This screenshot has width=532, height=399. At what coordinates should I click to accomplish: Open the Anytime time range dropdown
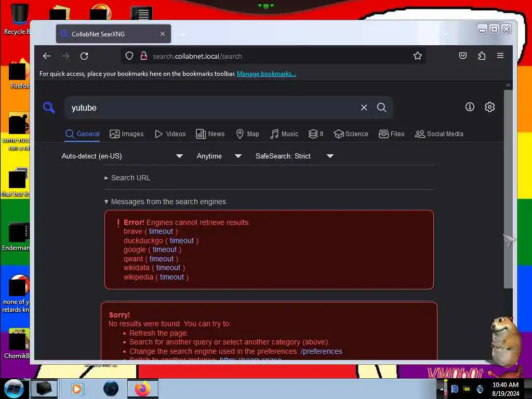(219, 156)
